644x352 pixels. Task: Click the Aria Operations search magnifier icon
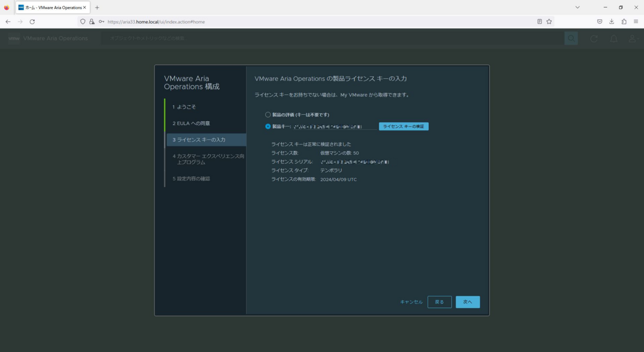tap(571, 38)
